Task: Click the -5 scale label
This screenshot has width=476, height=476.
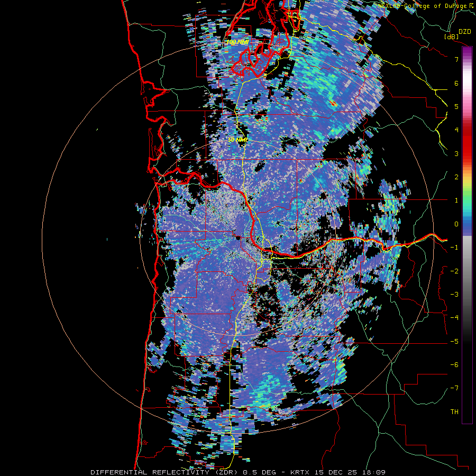Action: point(454,342)
